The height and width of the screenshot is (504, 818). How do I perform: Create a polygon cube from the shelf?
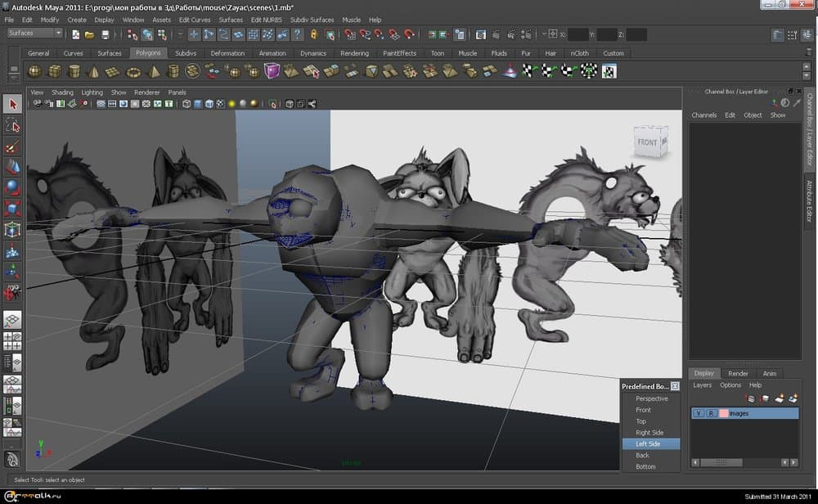(x=55, y=72)
